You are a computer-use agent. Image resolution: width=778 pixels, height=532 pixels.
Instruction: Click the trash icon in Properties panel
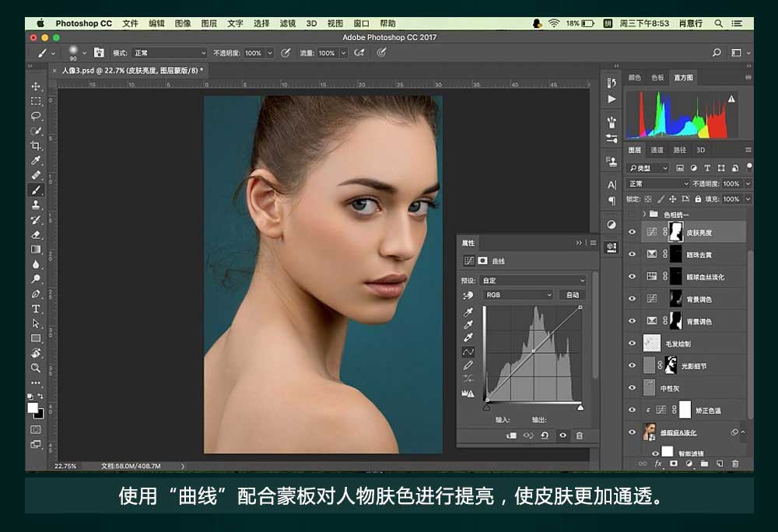pyautogui.click(x=579, y=436)
